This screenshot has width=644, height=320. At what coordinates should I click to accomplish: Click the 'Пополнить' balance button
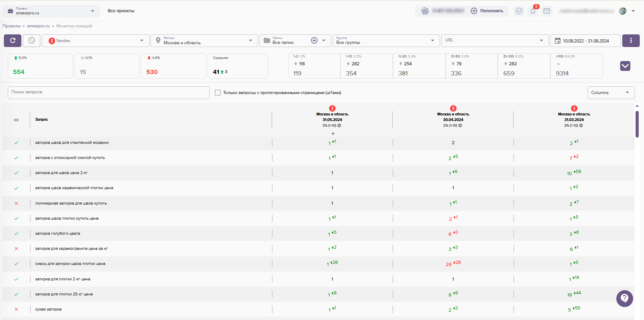point(487,11)
